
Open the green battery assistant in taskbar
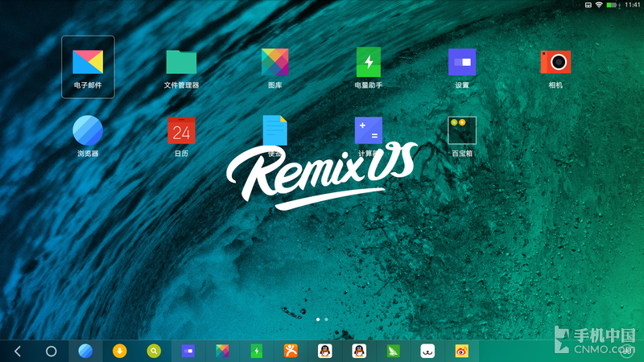click(x=256, y=352)
